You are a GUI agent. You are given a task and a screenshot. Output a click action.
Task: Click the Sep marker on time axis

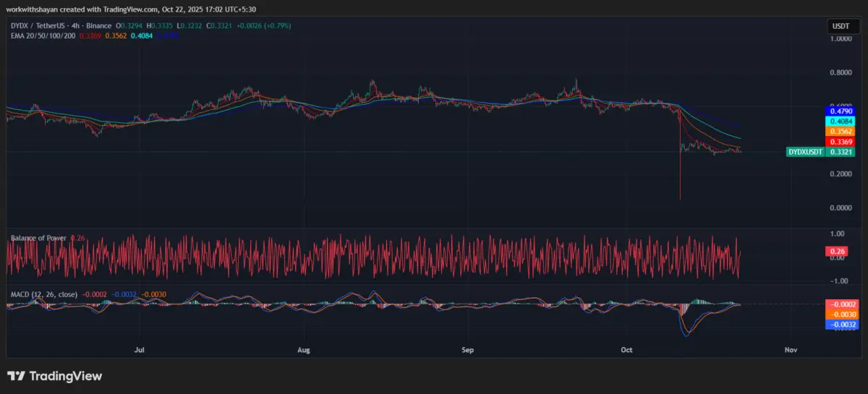tap(467, 350)
